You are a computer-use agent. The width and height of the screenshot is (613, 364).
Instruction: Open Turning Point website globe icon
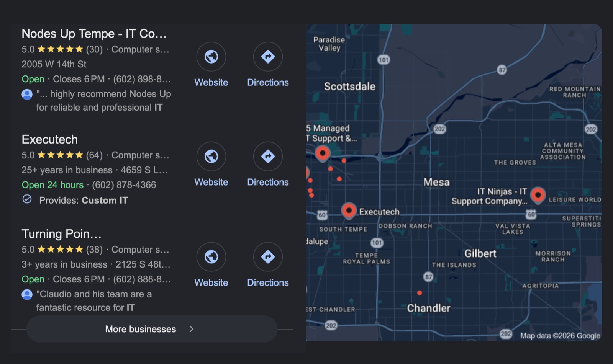point(211,257)
